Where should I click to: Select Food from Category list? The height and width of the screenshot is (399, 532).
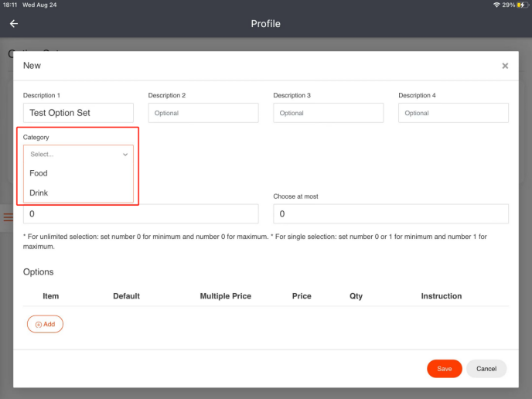[39, 174]
